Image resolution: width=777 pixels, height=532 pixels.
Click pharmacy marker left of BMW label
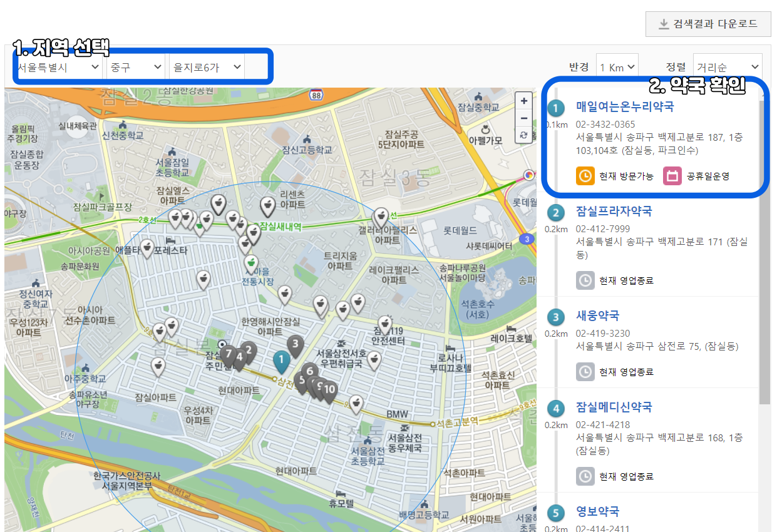(356, 406)
